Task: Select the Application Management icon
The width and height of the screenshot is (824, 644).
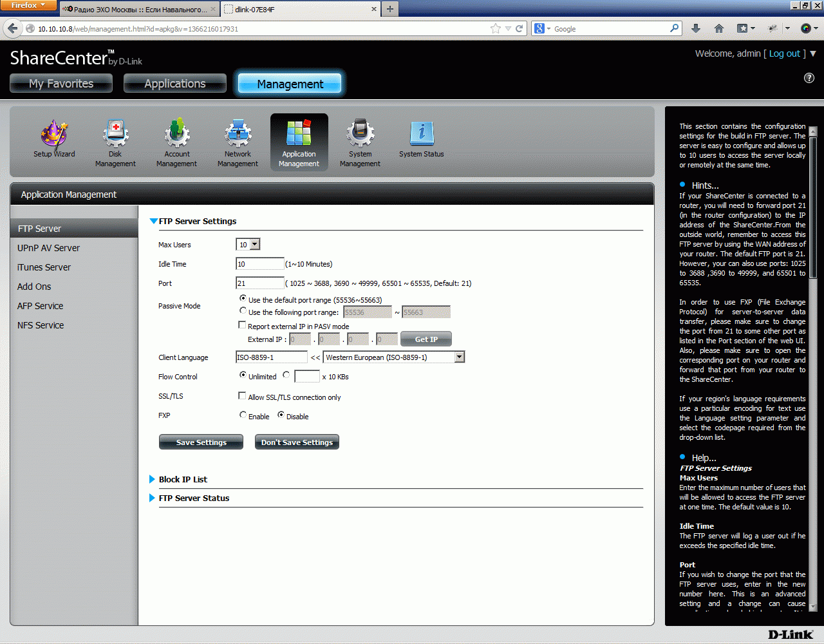Action: click(299, 142)
